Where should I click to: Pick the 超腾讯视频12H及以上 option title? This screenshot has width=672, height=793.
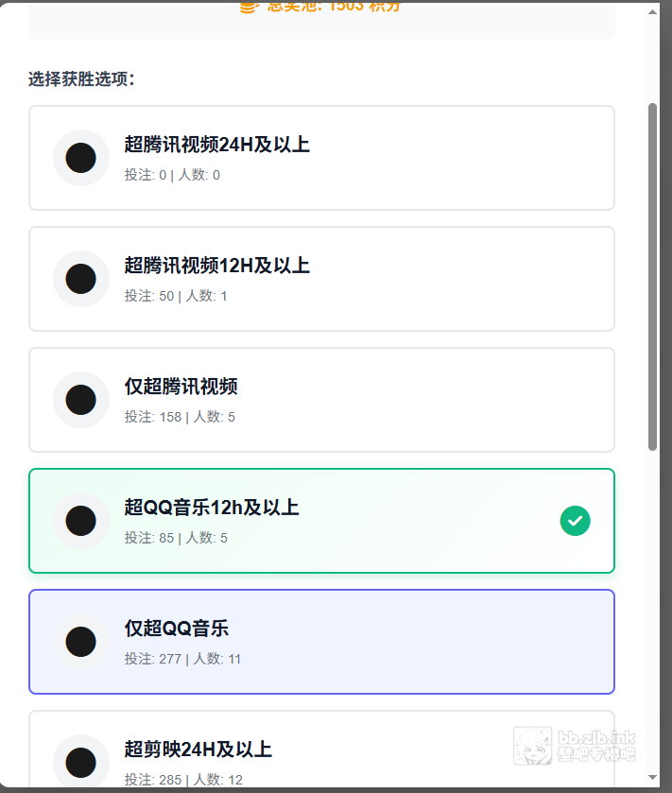(x=216, y=266)
